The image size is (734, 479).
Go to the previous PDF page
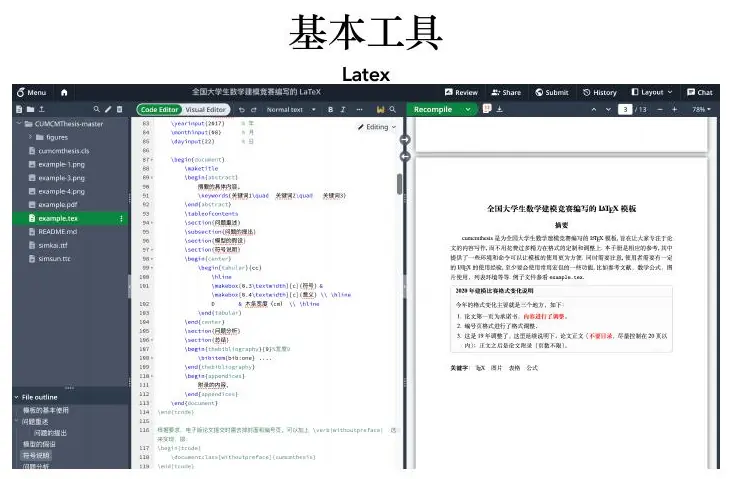(594, 109)
